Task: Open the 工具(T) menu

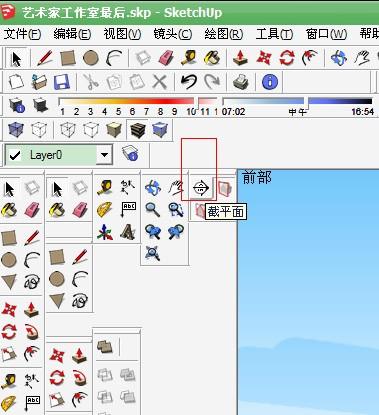Action: [x=274, y=34]
